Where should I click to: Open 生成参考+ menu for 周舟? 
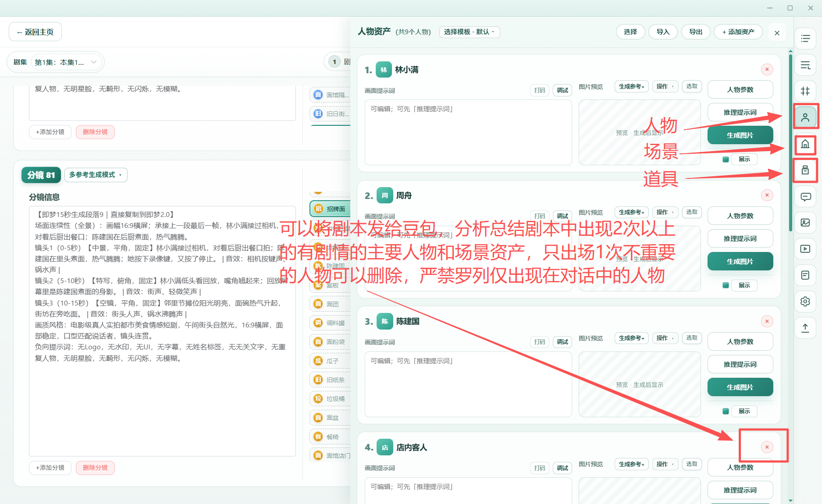631,212
